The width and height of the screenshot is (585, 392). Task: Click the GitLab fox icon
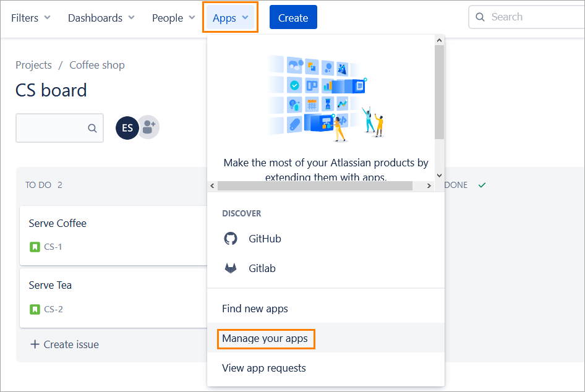click(x=231, y=268)
